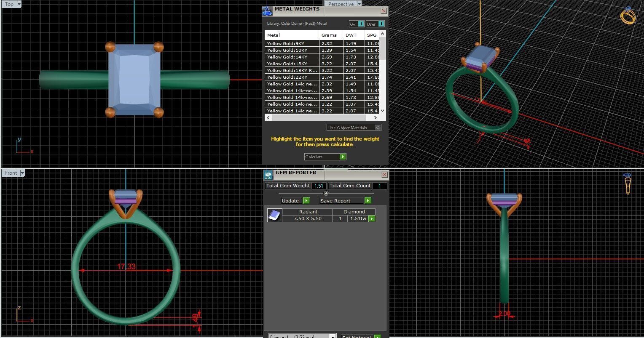Click the 1.51tw weight cell

[358, 218]
